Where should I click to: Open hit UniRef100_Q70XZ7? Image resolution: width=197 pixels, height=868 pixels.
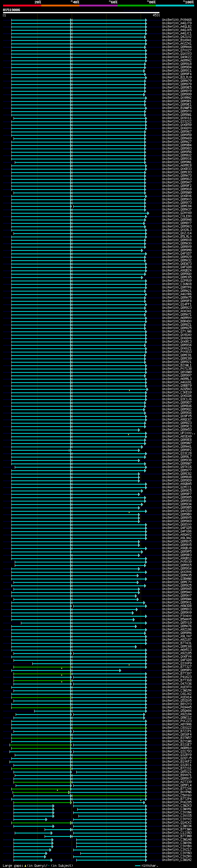[x=177, y=50]
